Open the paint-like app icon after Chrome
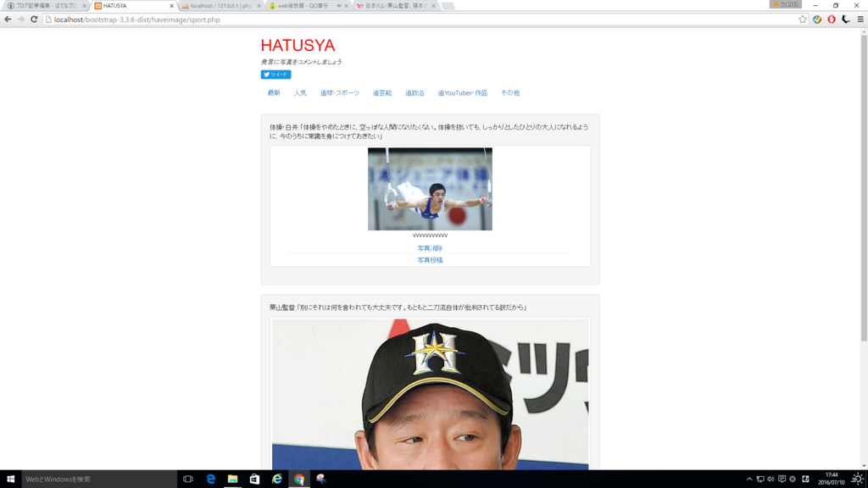The image size is (868, 488). click(321, 479)
